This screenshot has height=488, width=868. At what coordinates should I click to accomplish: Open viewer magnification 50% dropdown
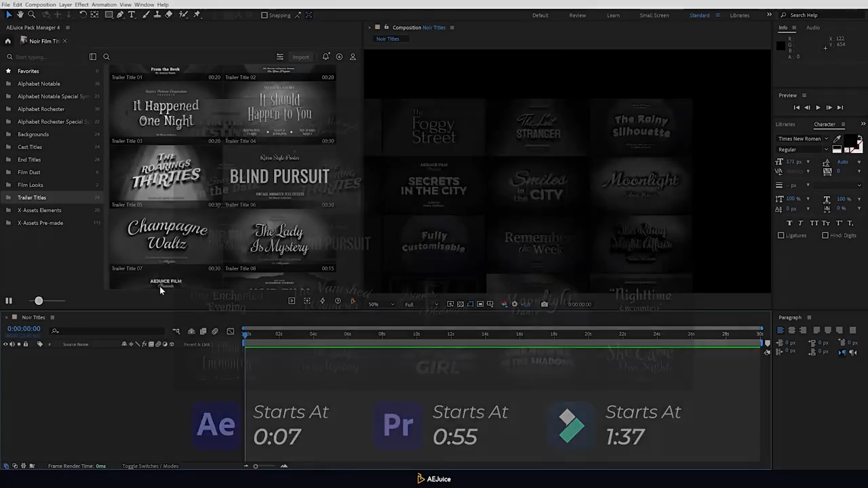(380, 304)
